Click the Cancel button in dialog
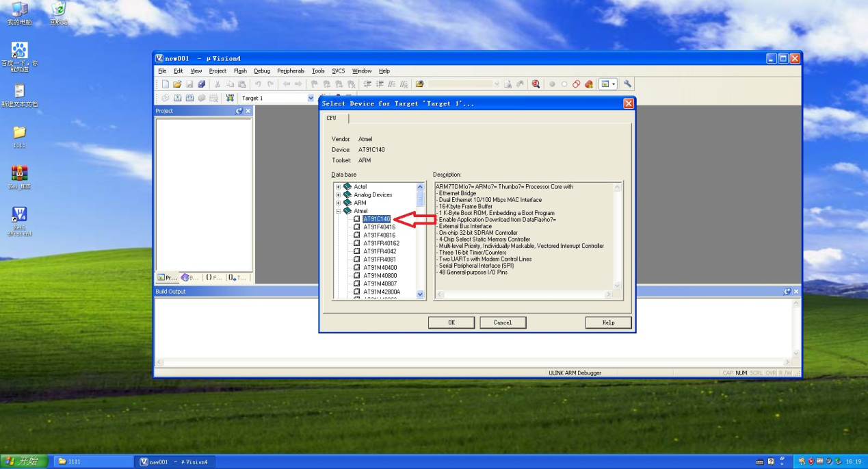Viewport: 868px width, 469px height. (x=502, y=322)
